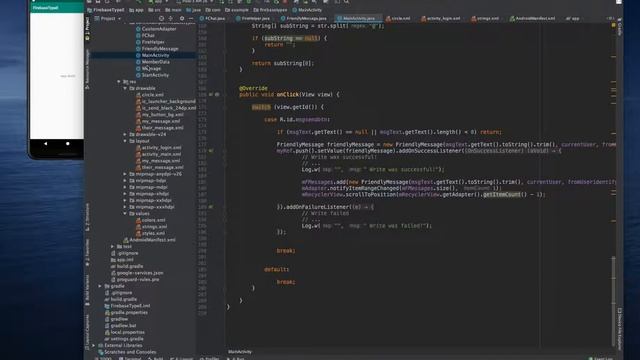Image resolution: width=640 pixels, height=360 pixels.
Task: Select MainActivity in the project tree
Action: [x=152, y=55]
